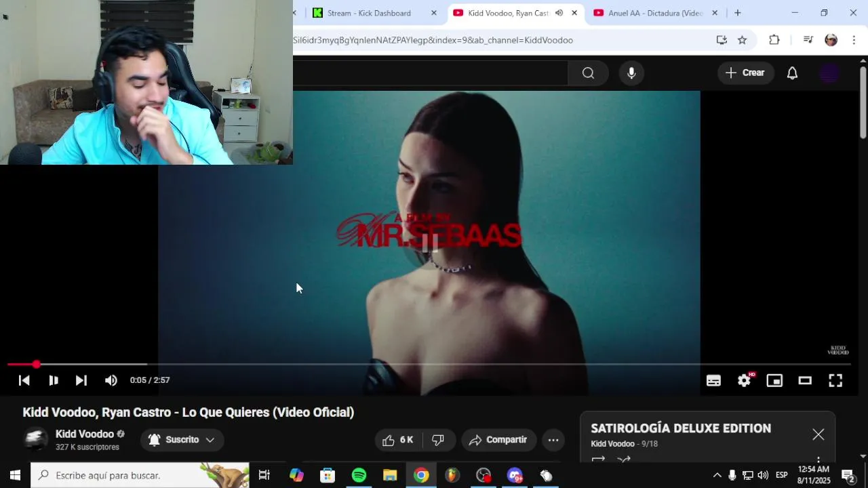Open Copilot from the taskbar

[x=296, y=475]
